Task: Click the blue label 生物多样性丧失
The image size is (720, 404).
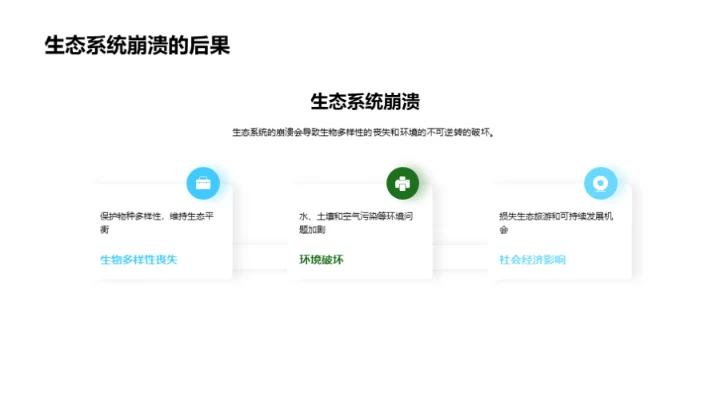Action: (139, 260)
